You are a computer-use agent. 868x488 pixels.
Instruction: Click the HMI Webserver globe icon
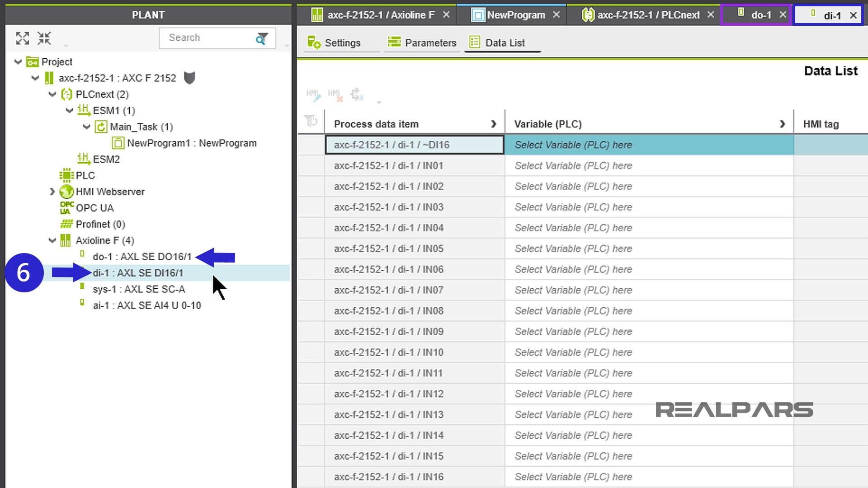66,192
